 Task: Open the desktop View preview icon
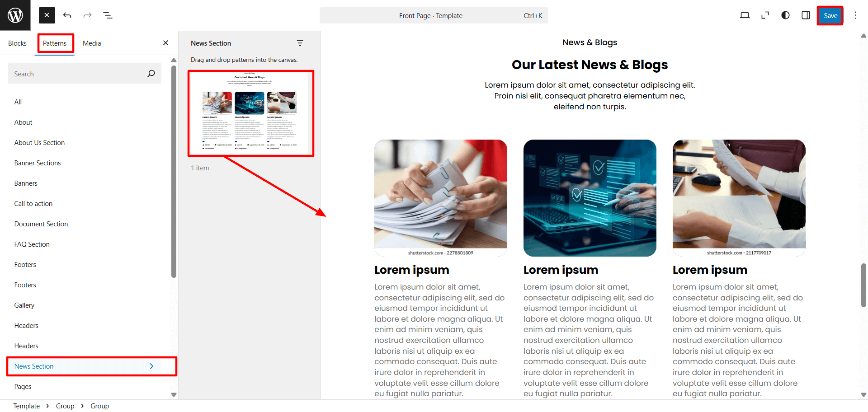pos(745,15)
